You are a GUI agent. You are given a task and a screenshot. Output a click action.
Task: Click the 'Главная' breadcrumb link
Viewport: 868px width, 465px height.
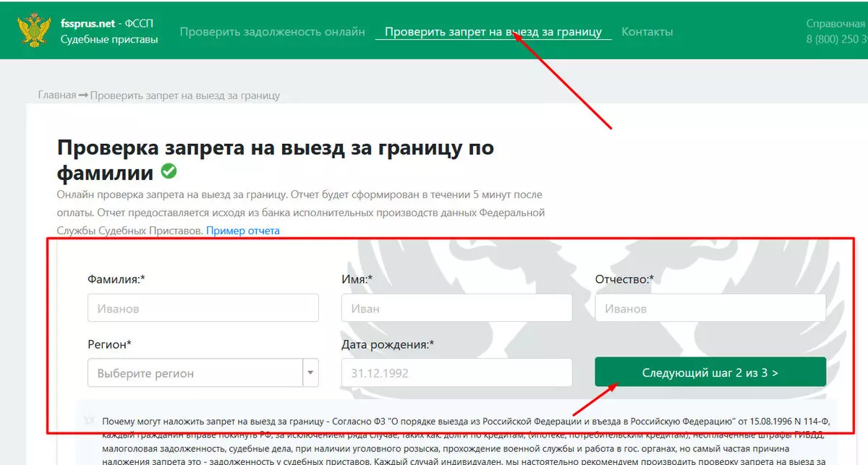[x=56, y=95]
